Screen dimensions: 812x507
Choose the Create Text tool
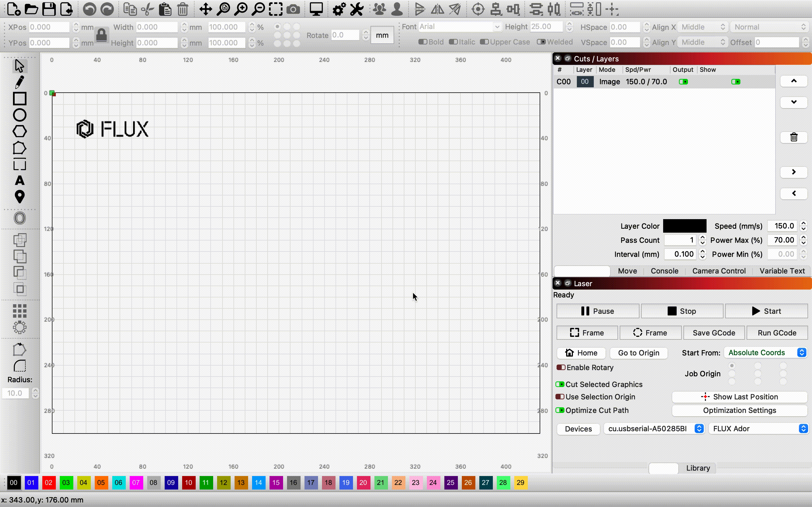[19, 181]
